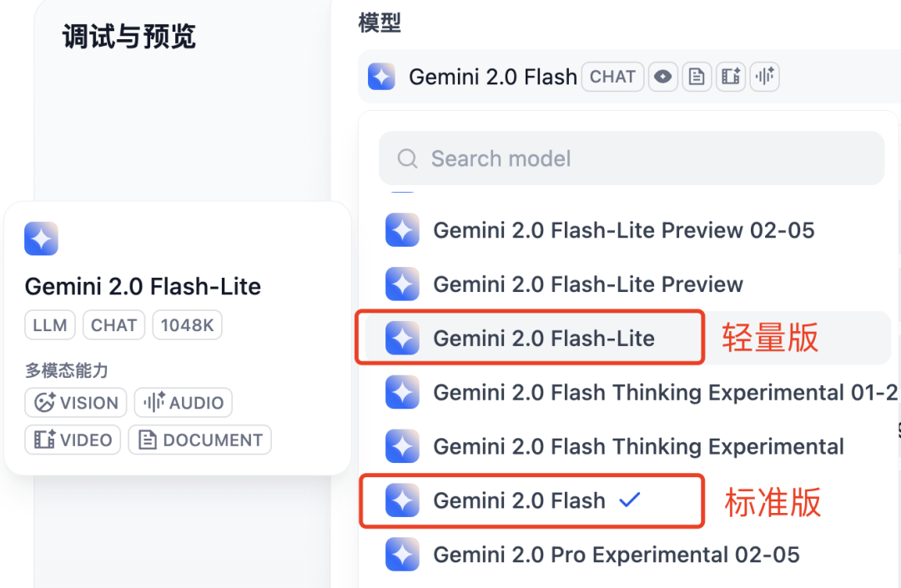This screenshot has height=588, width=901.
Task: Choose Gemini 2.0 Flash-Lite Preview model
Action: [627, 284]
